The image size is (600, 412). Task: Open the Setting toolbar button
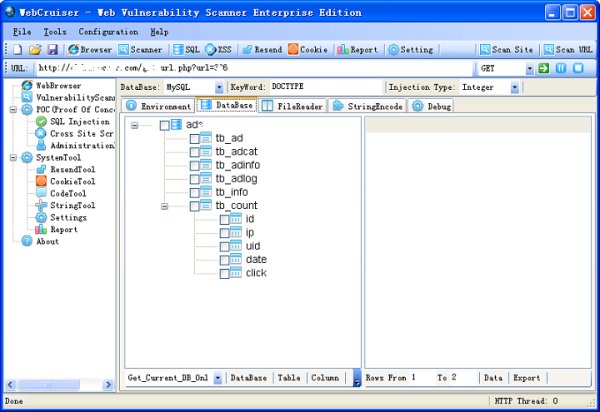tap(411, 49)
